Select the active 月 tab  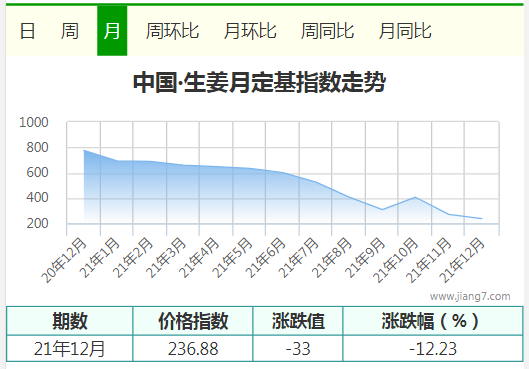coord(112,31)
